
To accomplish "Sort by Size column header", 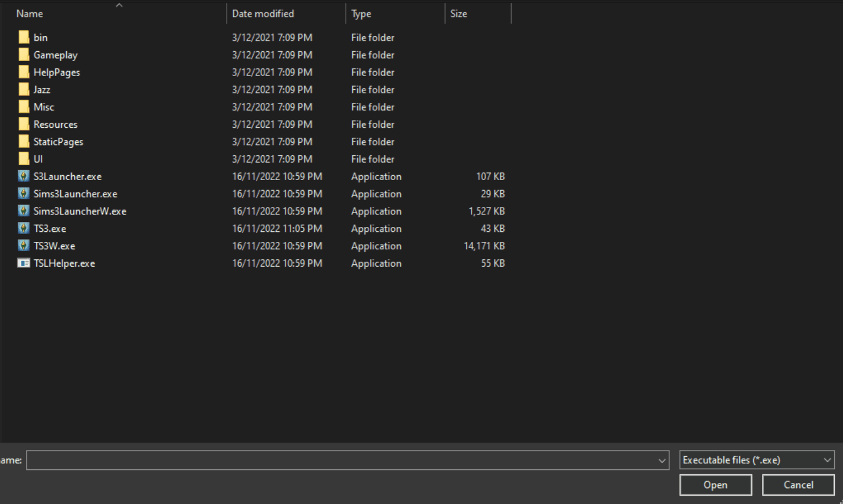I will [458, 14].
